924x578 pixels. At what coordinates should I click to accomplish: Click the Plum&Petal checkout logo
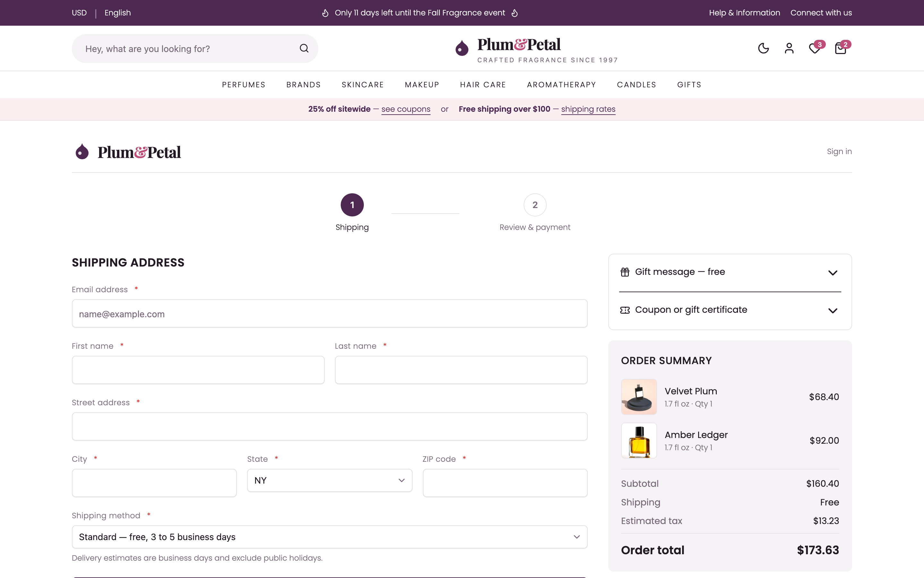[128, 152]
